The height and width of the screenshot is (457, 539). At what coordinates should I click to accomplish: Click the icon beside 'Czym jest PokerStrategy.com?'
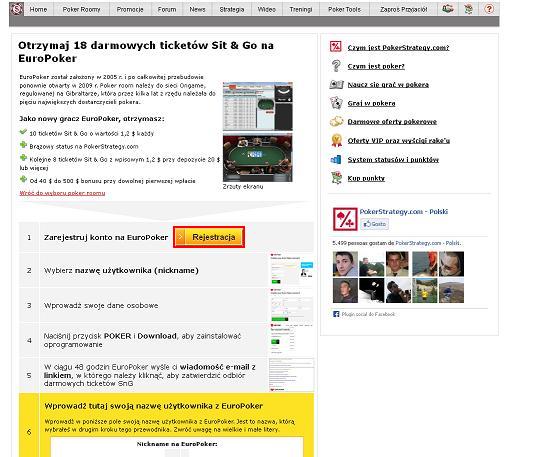click(x=336, y=47)
